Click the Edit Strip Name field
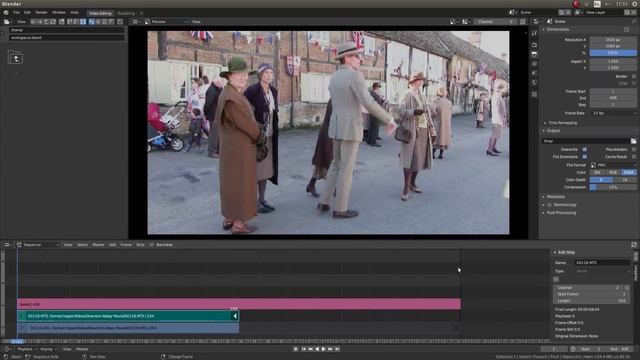The width and height of the screenshot is (640, 360). pos(602,263)
